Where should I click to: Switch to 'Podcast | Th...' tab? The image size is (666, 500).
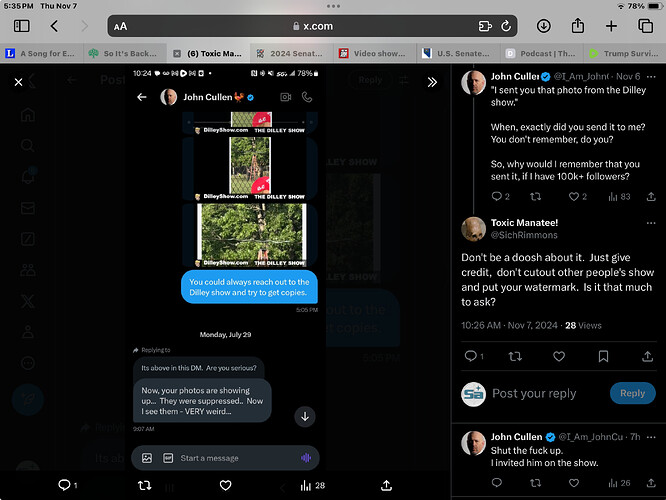tap(541, 54)
